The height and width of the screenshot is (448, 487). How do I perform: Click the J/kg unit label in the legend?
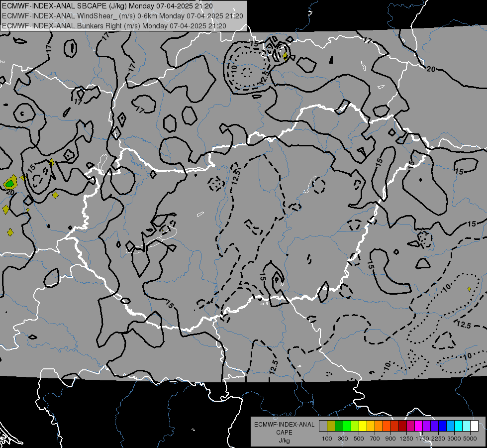click(x=284, y=441)
